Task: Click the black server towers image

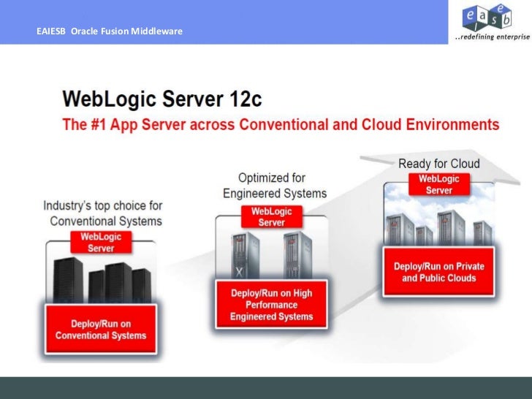Action: coord(102,279)
